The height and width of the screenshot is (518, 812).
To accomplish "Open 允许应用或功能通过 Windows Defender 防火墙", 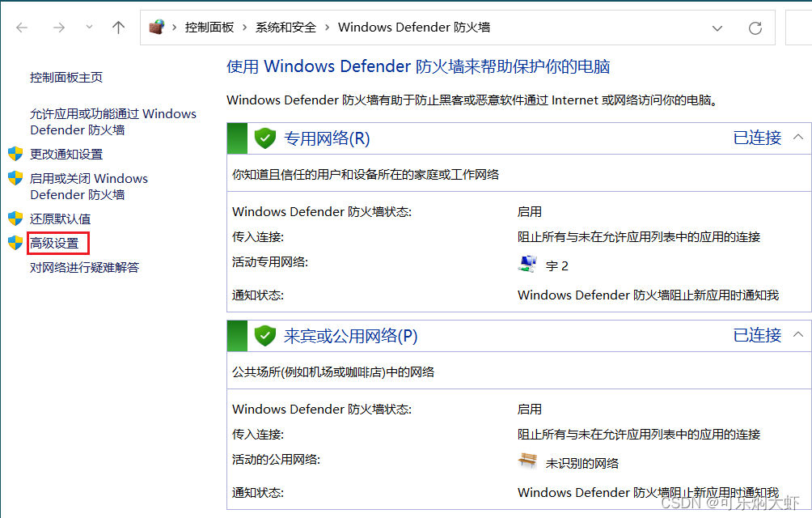I will [113, 121].
